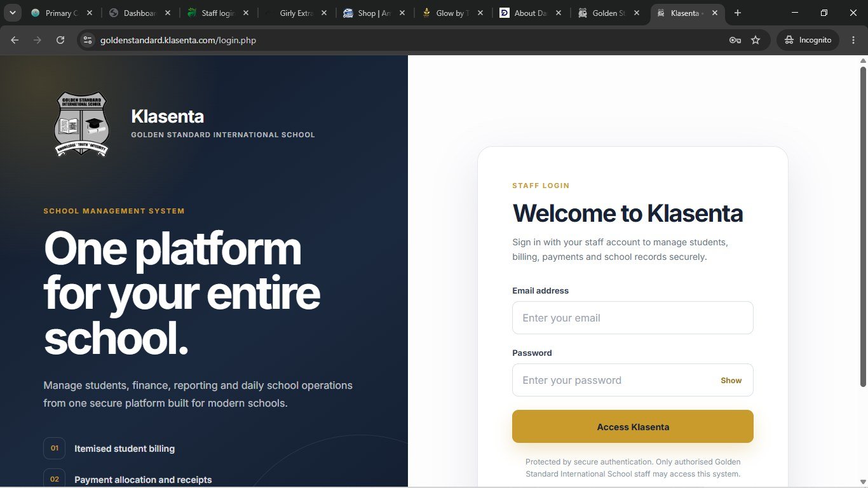Open a new tab with the plus button

pyautogui.click(x=738, y=13)
